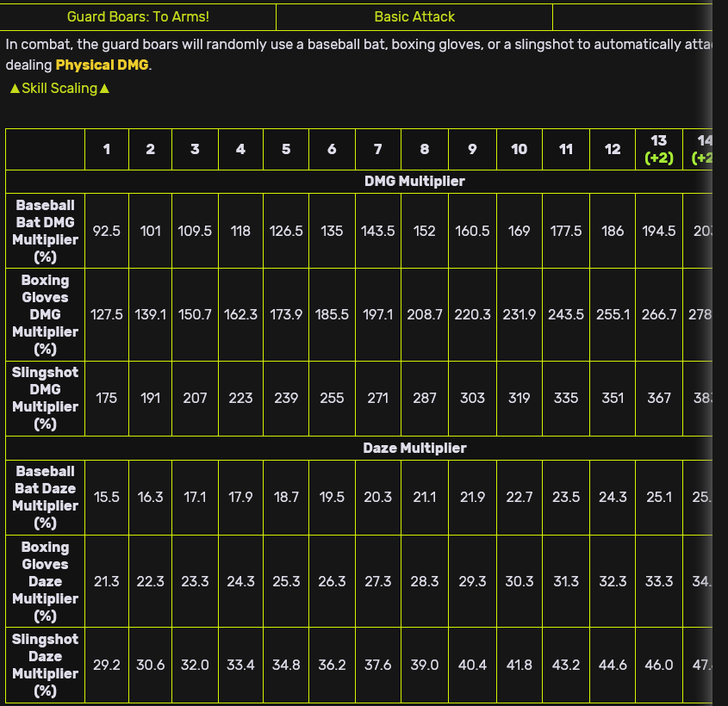Select the 175 slingshot value
Image resolution: width=728 pixels, height=706 pixels.
pyautogui.click(x=107, y=398)
